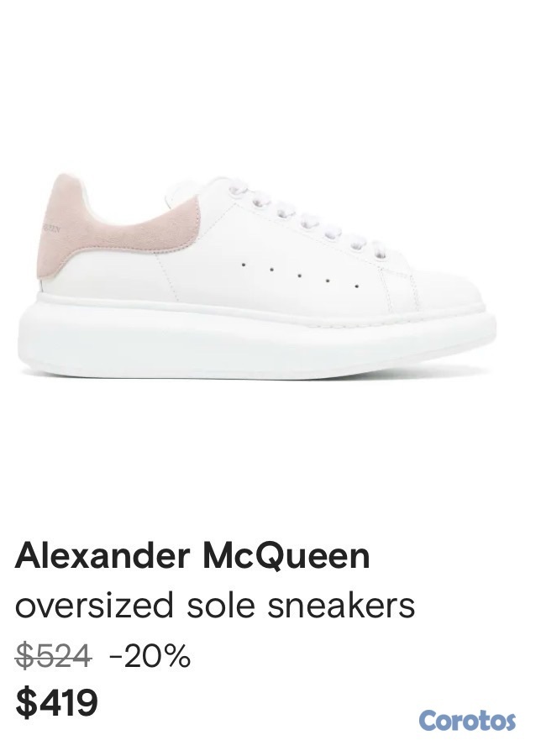Click the McQueen logo print on heel
541x756 pixels.
(51, 228)
